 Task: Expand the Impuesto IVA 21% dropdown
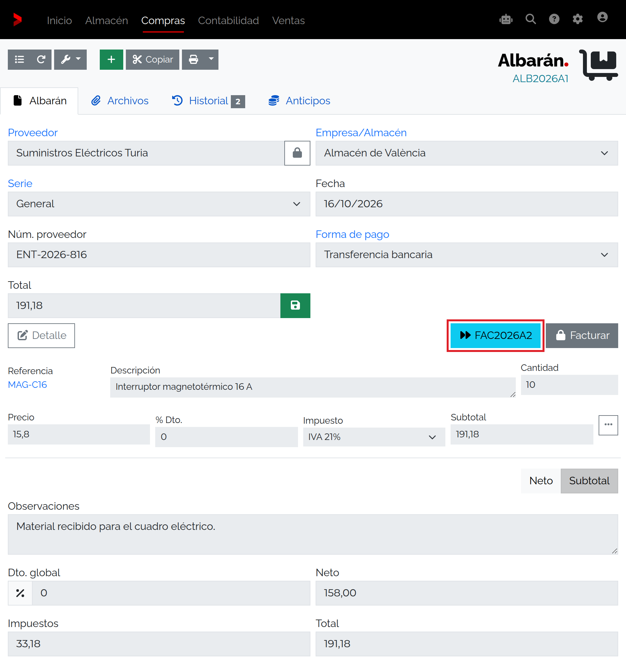[x=374, y=437]
